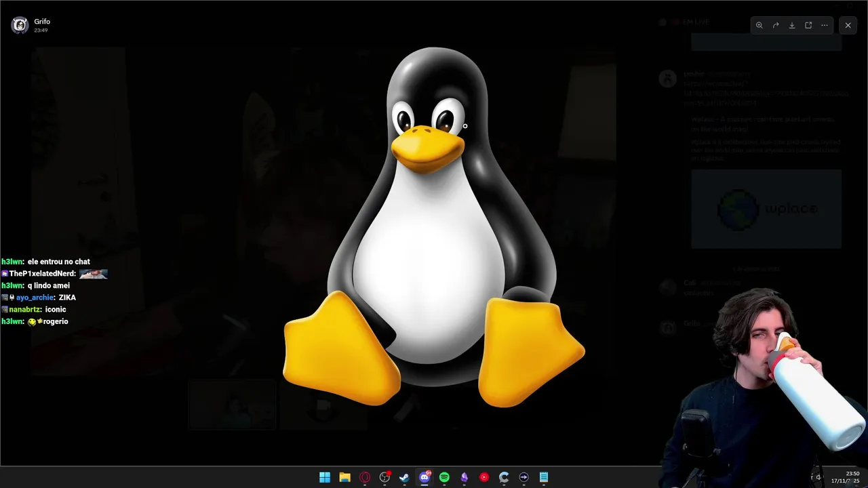Screen dimensions: 868x488
Task: Open File Explorer from the taskbar
Action: pyautogui.click(x=344, y=477)
